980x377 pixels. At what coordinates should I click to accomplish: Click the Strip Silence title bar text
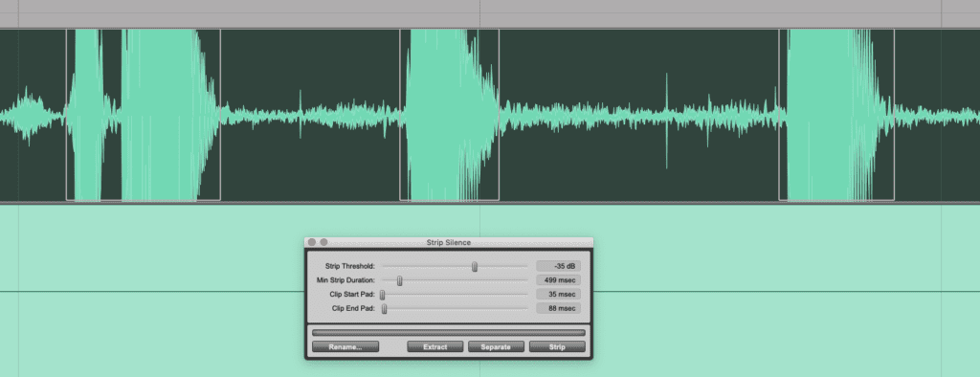tap(449, 243)
